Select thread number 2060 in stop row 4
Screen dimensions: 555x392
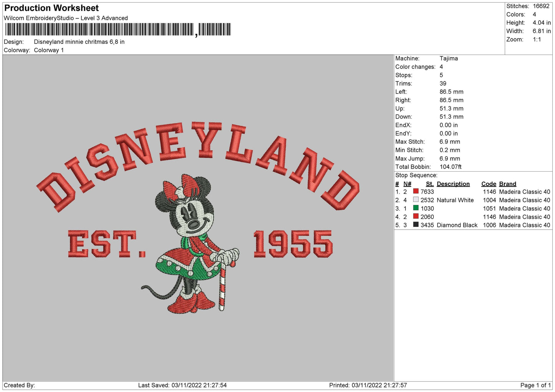pos(427,217)
